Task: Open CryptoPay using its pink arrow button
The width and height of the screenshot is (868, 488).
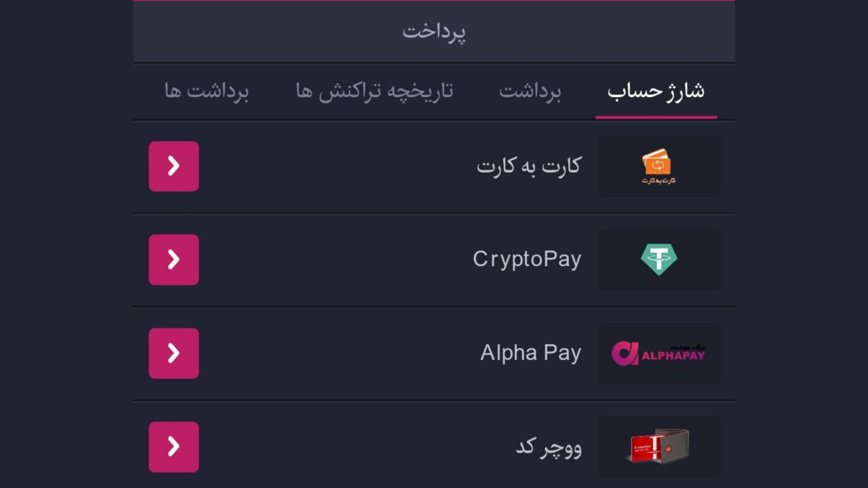Action: (x=174, y=259)
